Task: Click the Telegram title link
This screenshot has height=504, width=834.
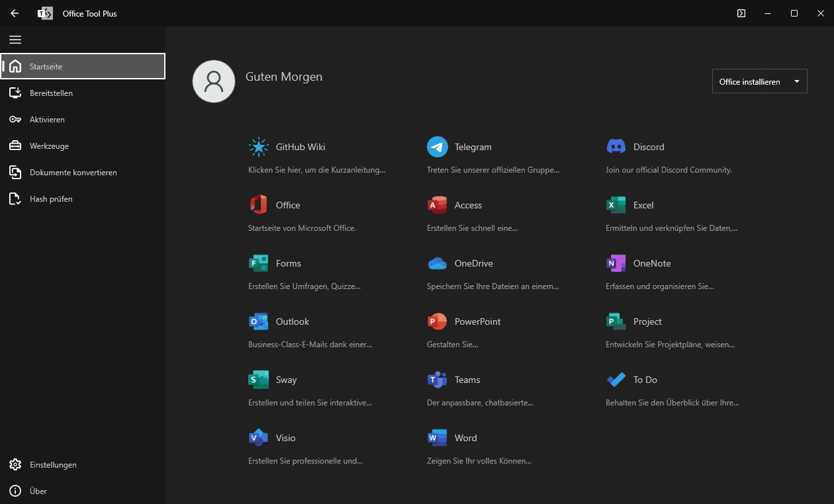Action: pyautogui.click(x=473, y=147)
